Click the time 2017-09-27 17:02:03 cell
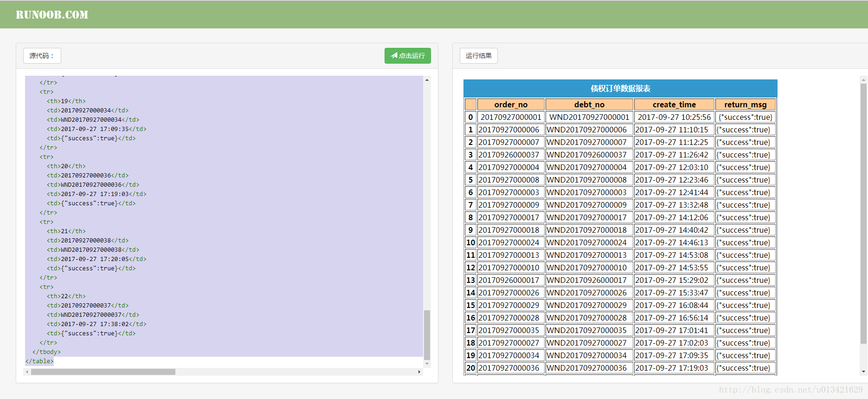Image resolution: width=868 pixels, height=399 pixels. pos(674,343)
